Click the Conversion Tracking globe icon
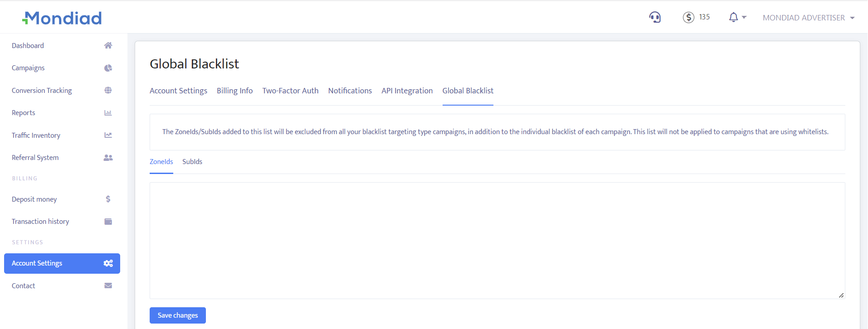 108,90
